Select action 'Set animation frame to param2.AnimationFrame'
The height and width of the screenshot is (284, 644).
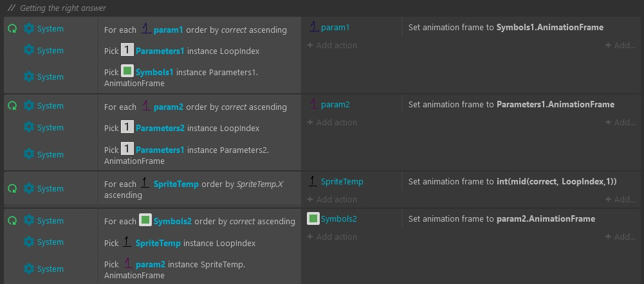(x=501, y=218)
